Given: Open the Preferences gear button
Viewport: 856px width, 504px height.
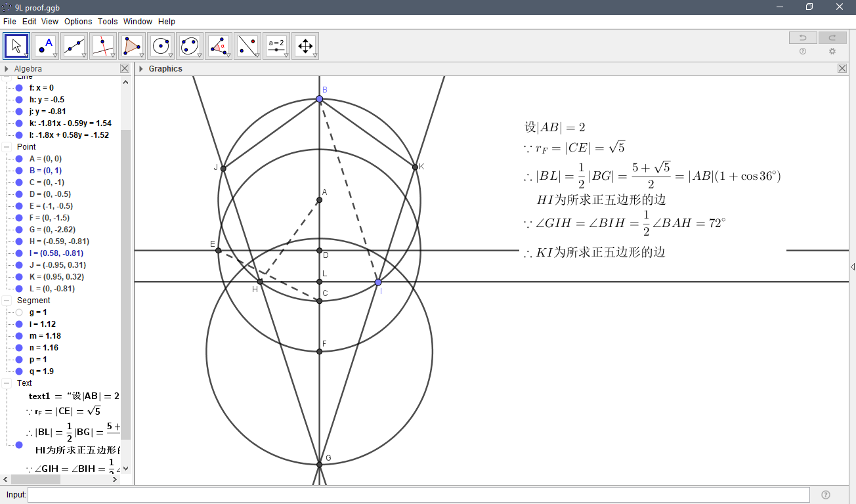Looking at the screenshot, I should coord(832,51).
